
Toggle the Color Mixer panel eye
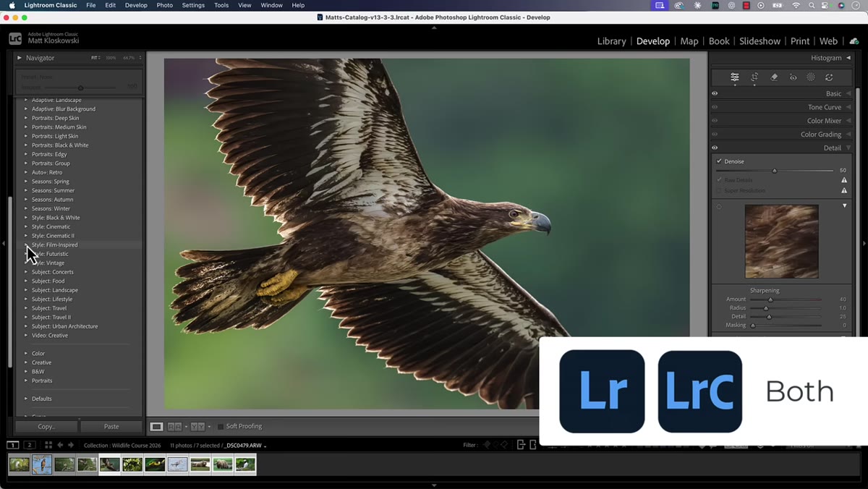pyautogui.click(x=715, y=121)
